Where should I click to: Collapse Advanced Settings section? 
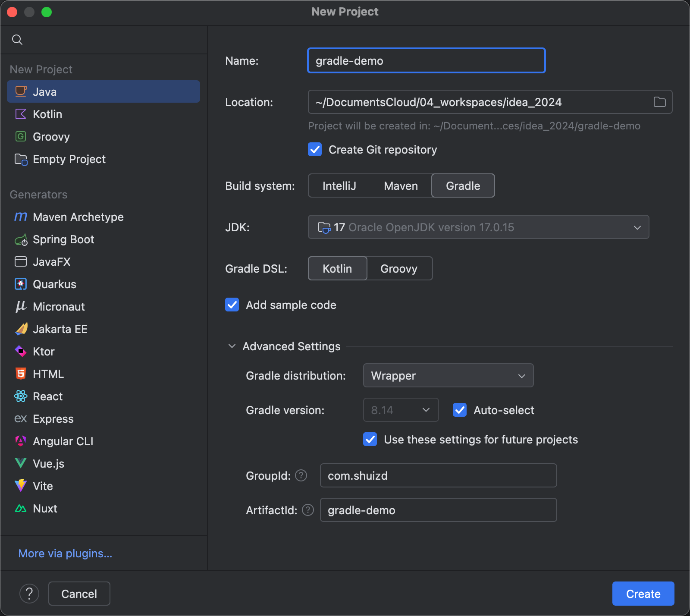(x=232, y=346)
